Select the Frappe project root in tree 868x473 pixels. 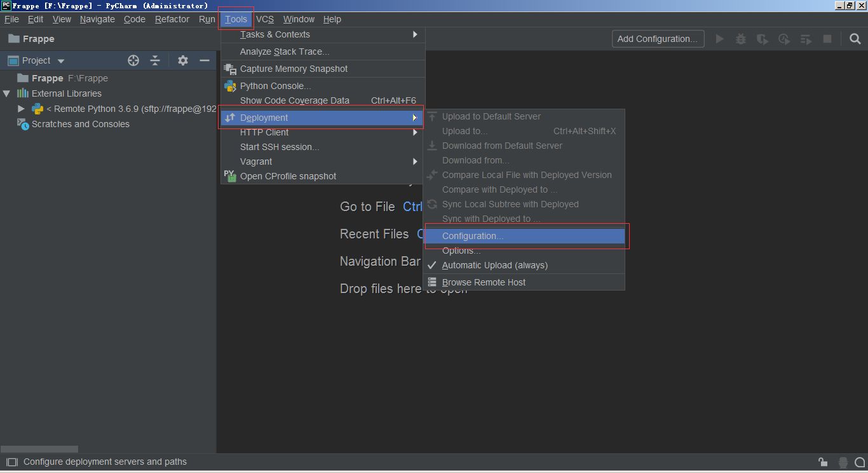pyautogui.click(x=108, y=78)
